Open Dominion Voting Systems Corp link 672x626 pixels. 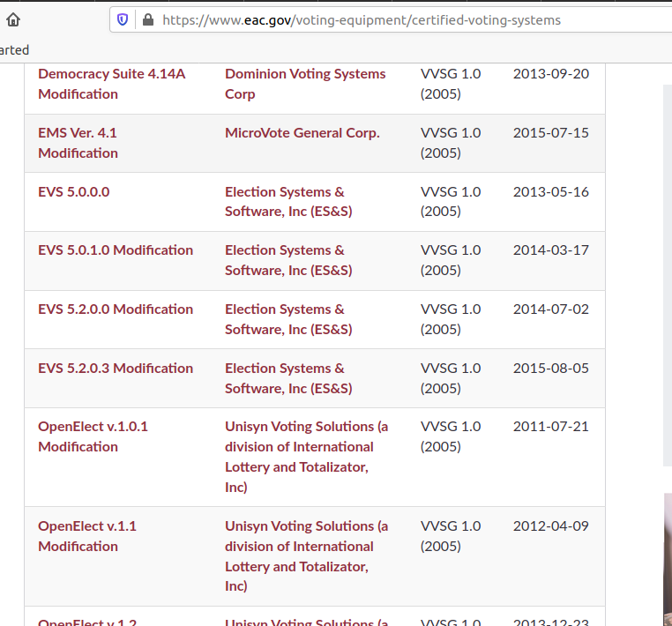coord(305,84)
